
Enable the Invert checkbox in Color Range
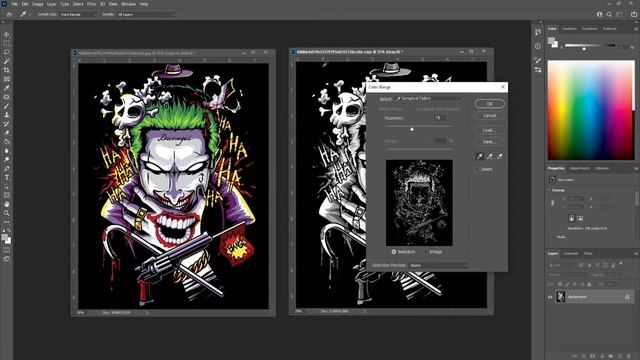click(477, 169)
